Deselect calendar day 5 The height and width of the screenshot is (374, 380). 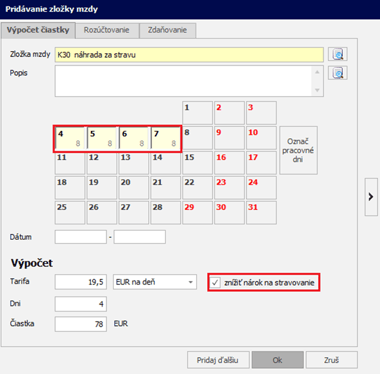point(102,138)
